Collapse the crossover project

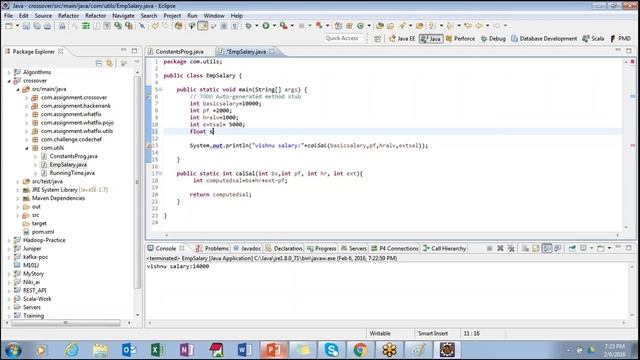tap(9, 81)
